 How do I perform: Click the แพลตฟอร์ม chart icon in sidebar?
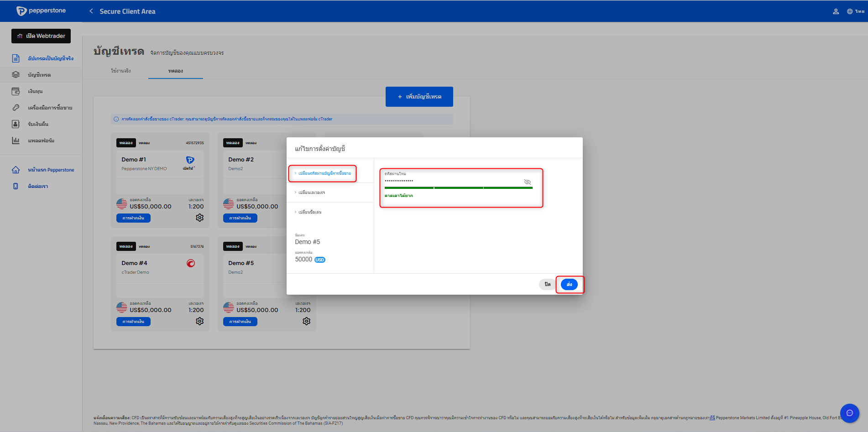pyautogui.click(x=16, y=141)
